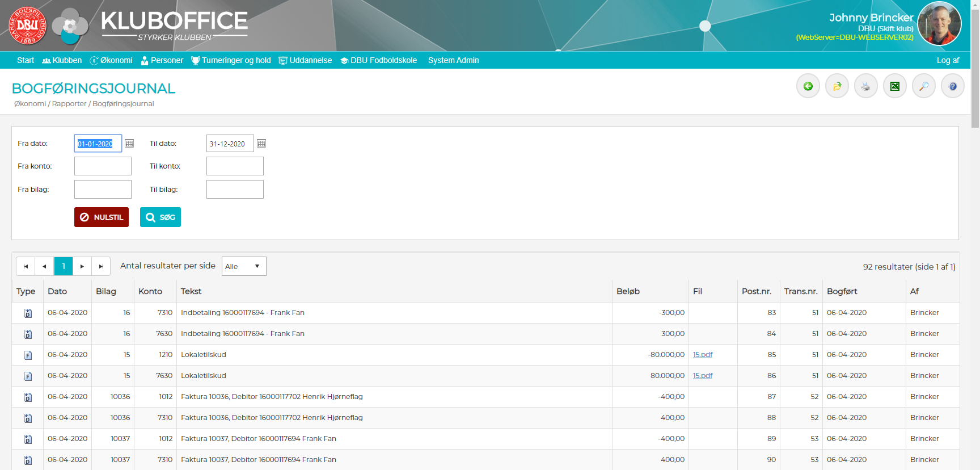Open the Turneringer og hold menu

pyautogui.click(x=231, y=60)
